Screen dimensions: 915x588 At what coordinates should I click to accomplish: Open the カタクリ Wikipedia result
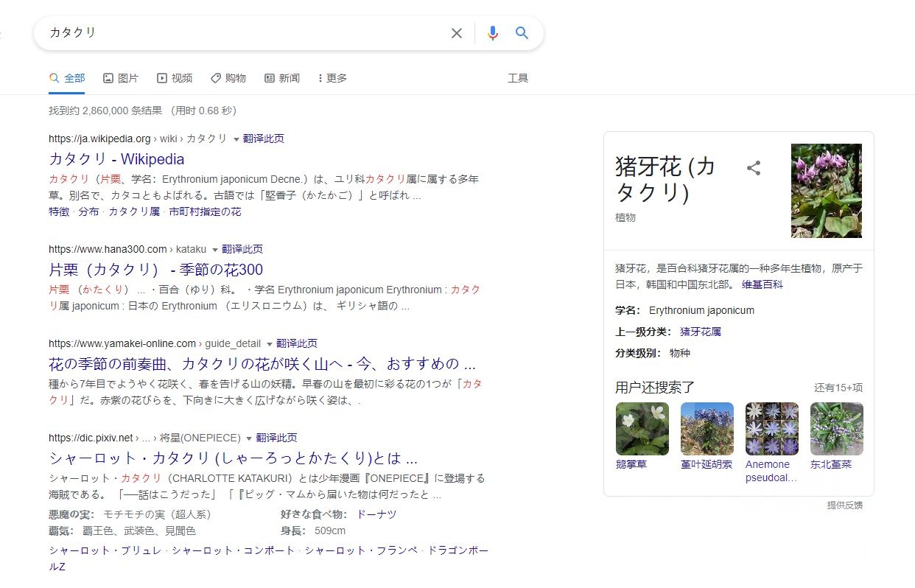(x=116, y=159)
